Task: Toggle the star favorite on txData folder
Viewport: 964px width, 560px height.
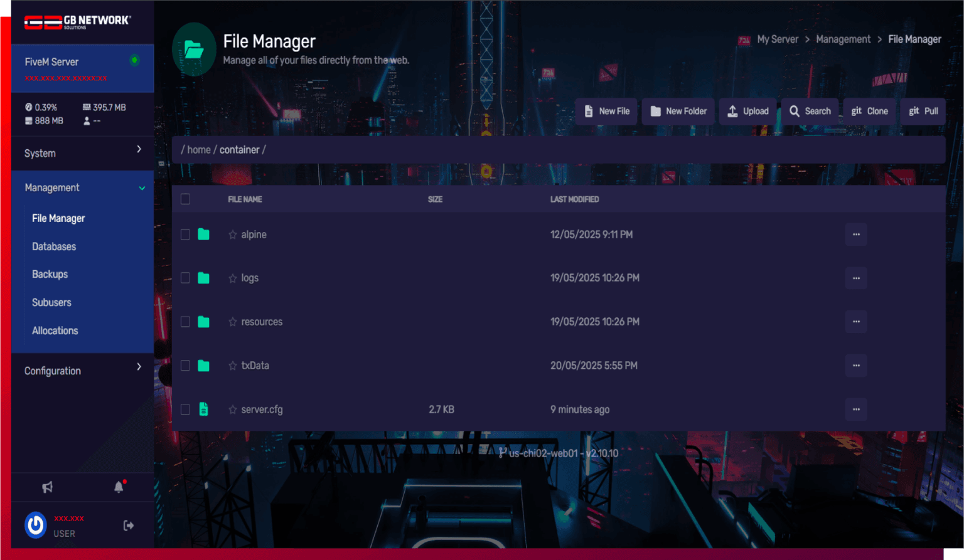Action: [232, 366]
